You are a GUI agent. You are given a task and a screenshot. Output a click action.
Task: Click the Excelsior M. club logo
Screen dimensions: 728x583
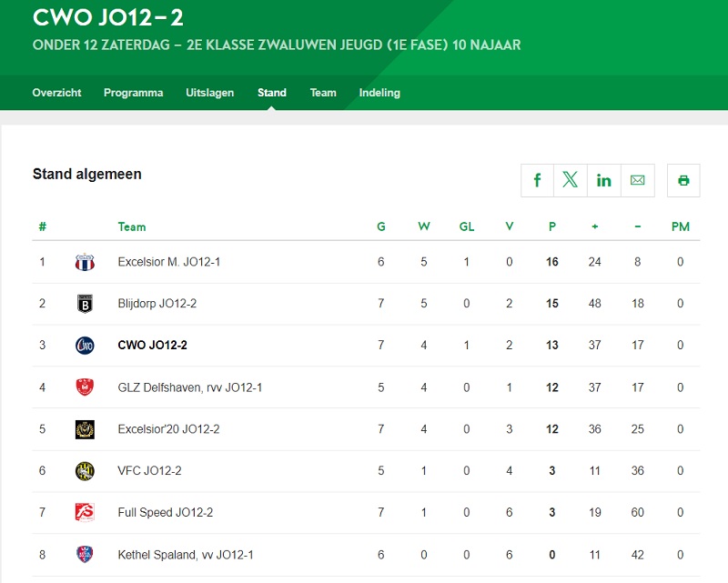tap(85, 262)
